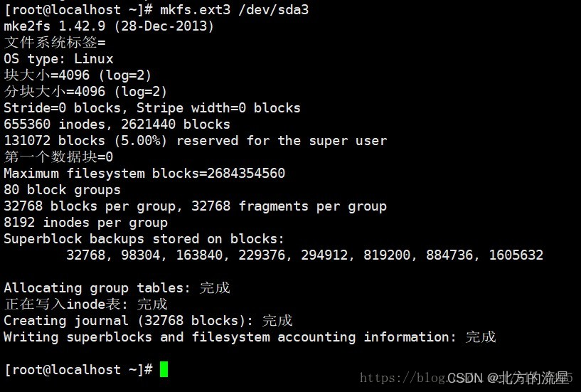Click the Allocating group tables line
Screen dimensions: 581x392
tap(117, 288)
